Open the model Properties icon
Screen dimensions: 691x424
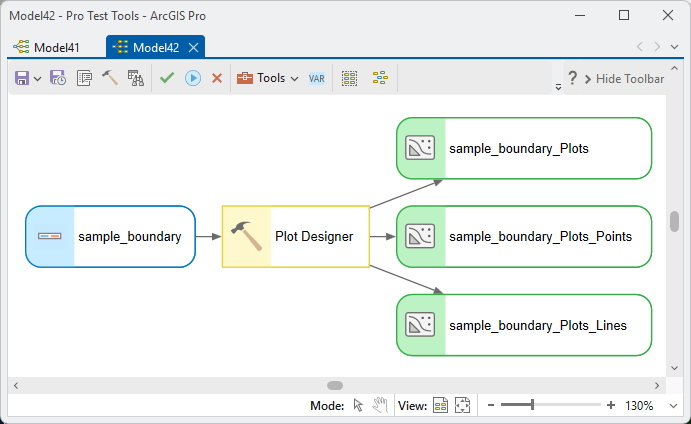pos(84,78)
